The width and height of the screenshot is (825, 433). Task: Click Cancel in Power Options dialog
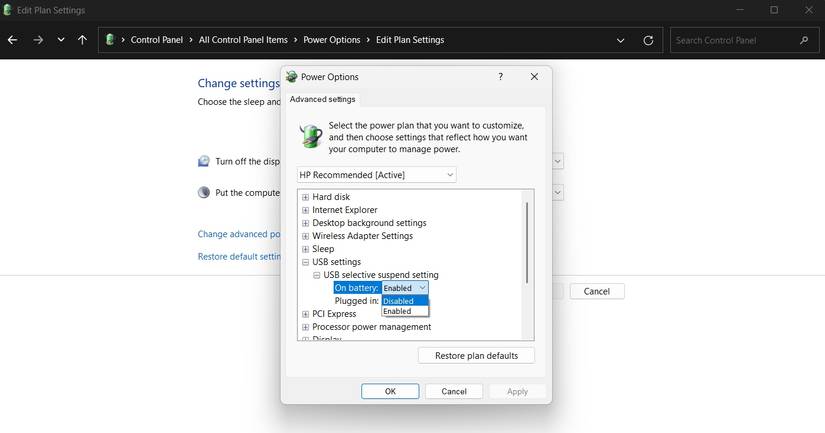454,391
